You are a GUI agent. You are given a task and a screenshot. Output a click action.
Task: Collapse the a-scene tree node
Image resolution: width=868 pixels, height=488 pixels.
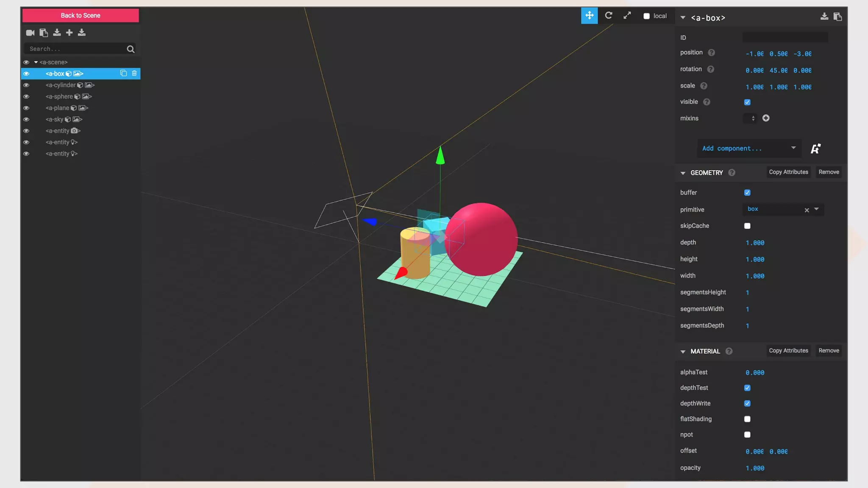tap(36, 62)
